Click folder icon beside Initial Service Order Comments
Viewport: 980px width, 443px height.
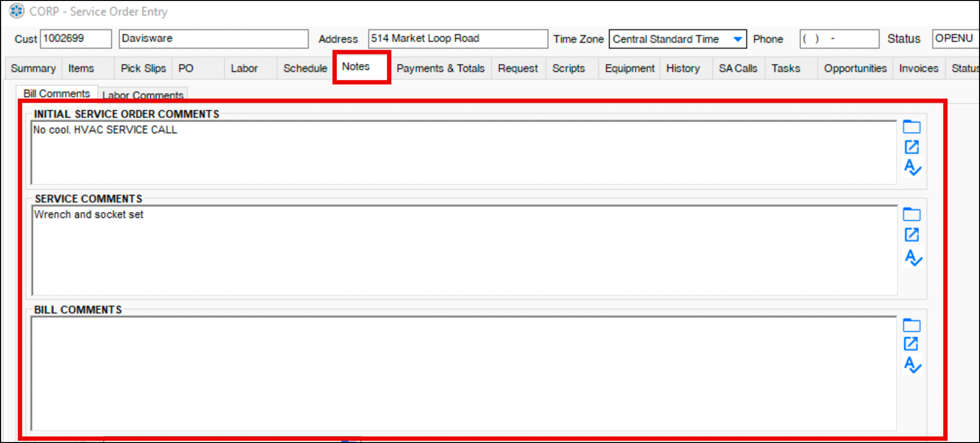911,127
